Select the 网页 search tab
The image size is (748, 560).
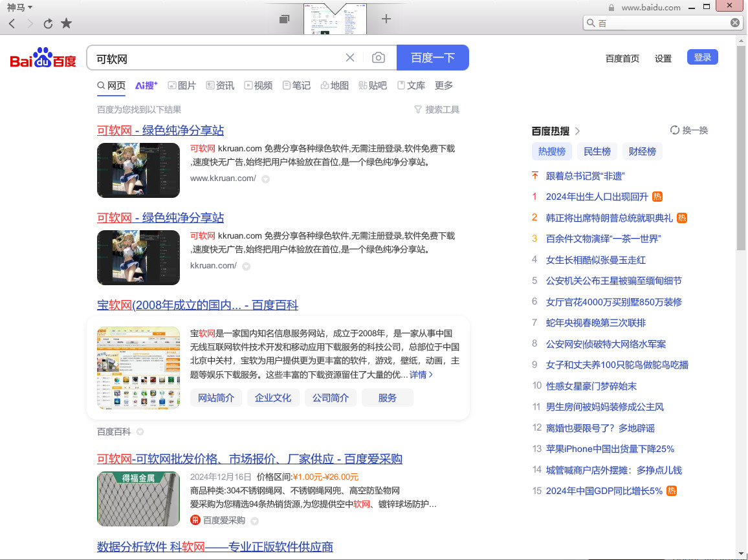click(111, 85)
